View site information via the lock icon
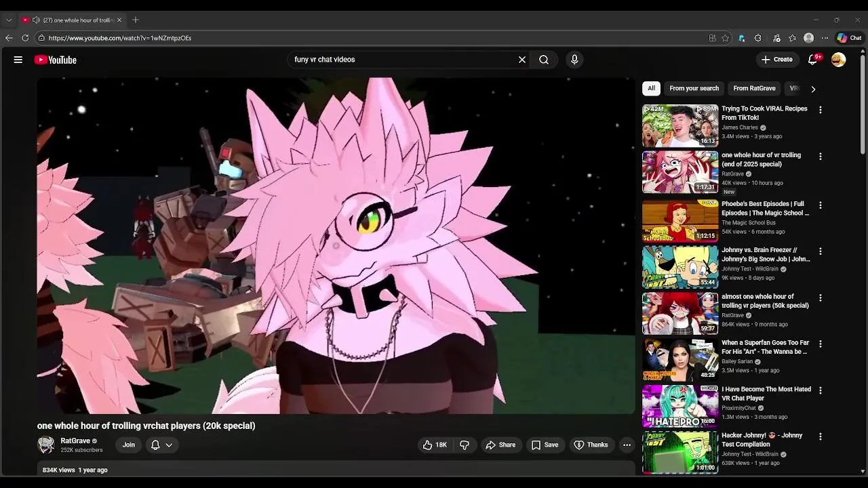 [x=41, y=38]
